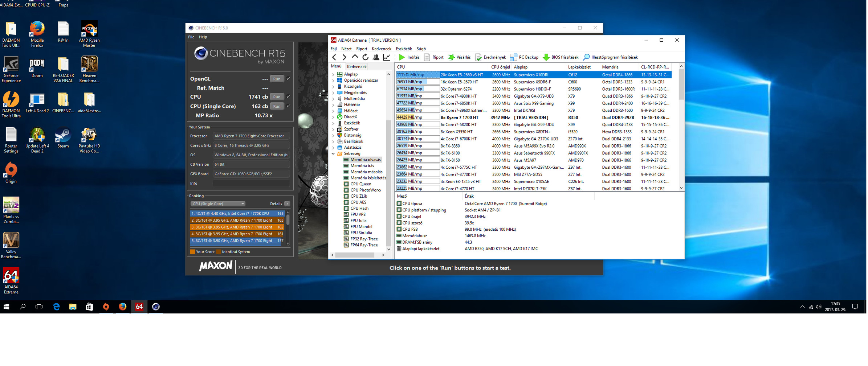Expand Megjelenítés tree node
The image size is (868, 366).
[x=333, y=93]
